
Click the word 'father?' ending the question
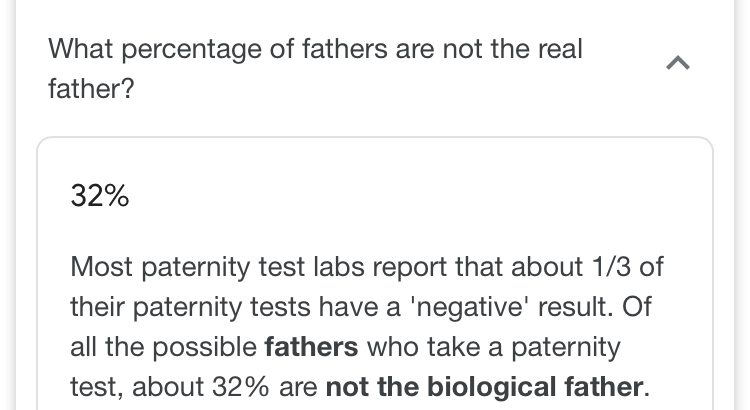coord(91,89)
